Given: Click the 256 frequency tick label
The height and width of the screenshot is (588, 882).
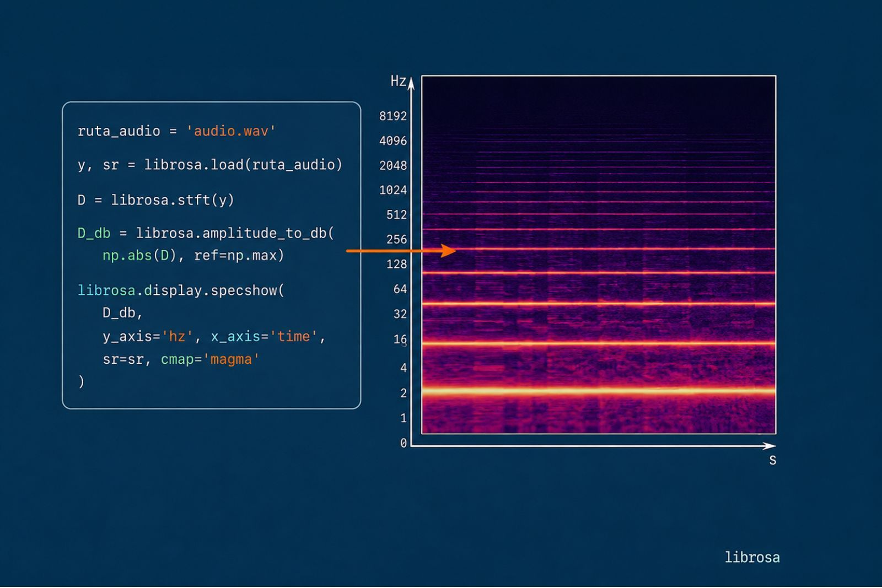Looking at the screenshot, I should (x=397, y=239).
